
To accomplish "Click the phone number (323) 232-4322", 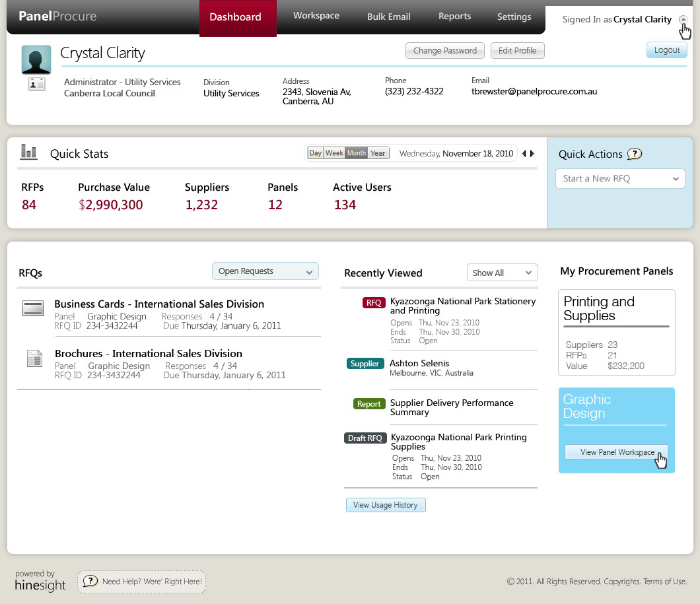I will click(x=414, y=92).
